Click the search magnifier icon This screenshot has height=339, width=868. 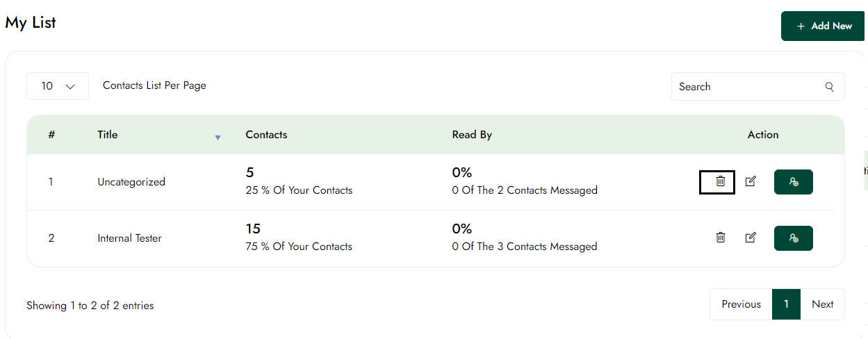tap(829, 87)
